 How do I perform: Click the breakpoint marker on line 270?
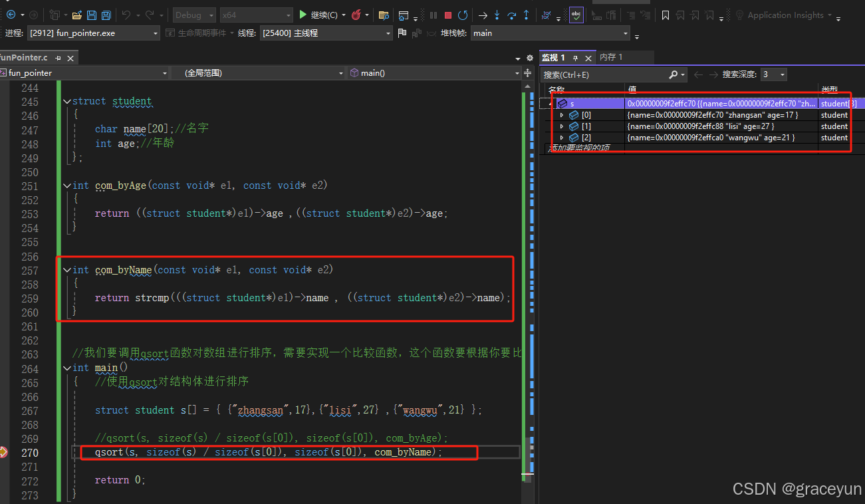[3, 452]
